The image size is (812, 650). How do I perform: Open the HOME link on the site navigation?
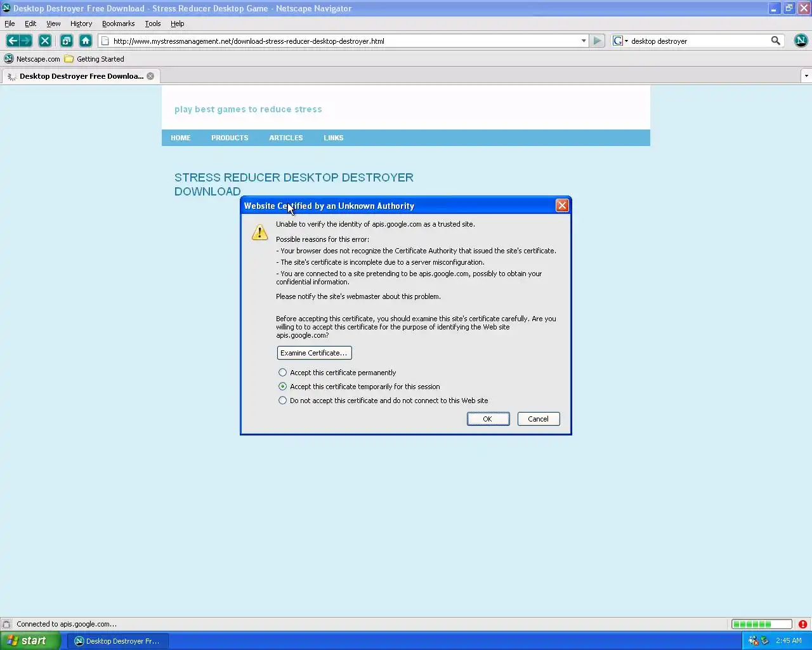click(x=181, y=138)
